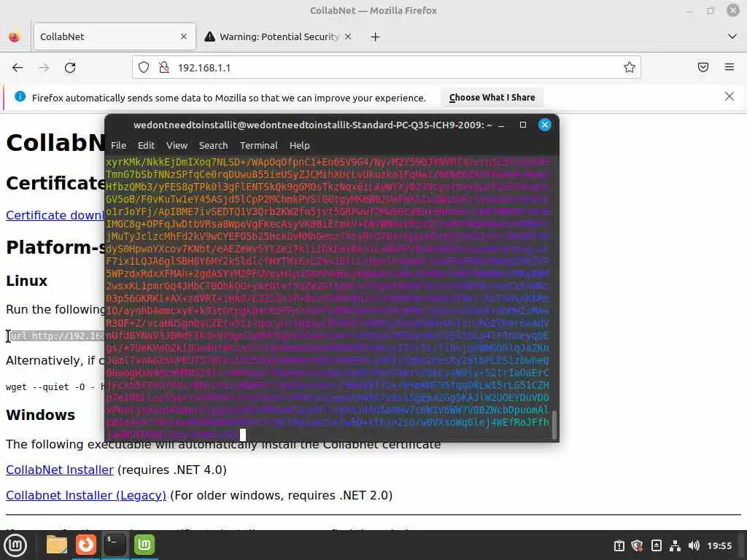Close the Warning: Potential Security tab
Viewport: 747px width, 560px height.
(348, 36)
